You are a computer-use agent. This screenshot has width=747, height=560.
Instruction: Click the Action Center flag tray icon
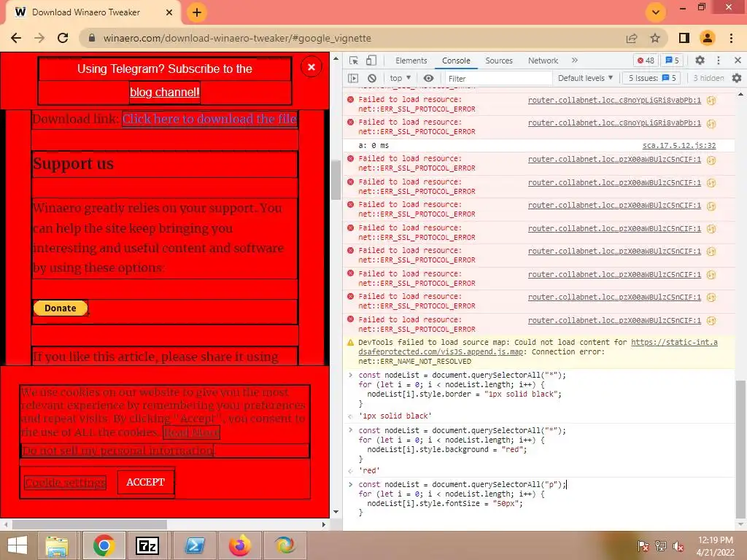(643, 546)
